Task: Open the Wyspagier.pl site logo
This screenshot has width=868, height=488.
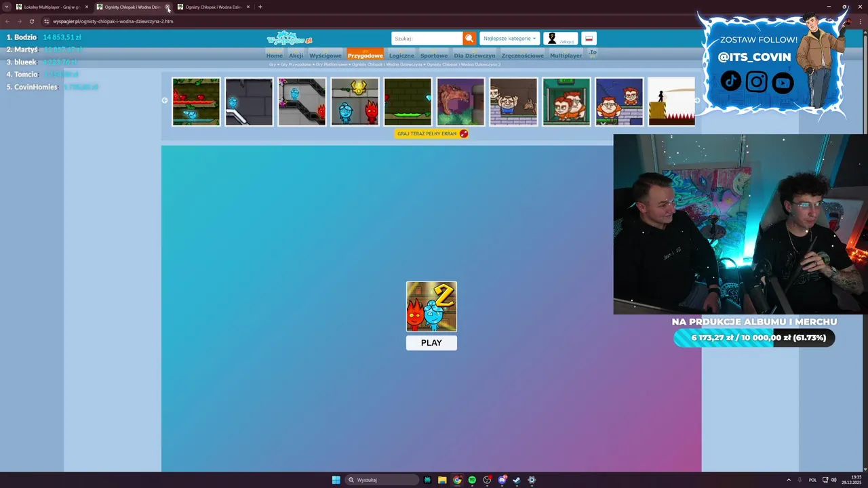Action: click(290, 38)
